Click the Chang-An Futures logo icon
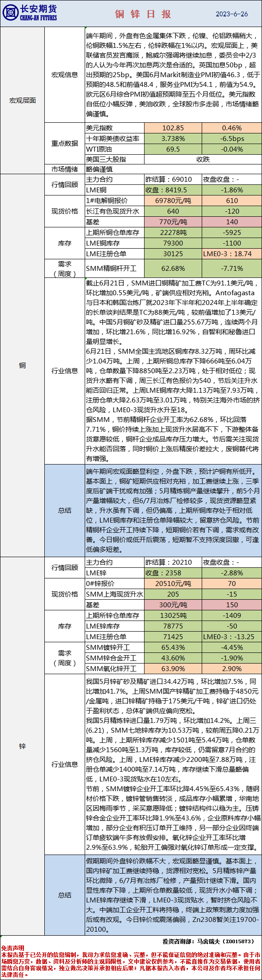Viewport: 262px width, 980px height. coord(10,13)
